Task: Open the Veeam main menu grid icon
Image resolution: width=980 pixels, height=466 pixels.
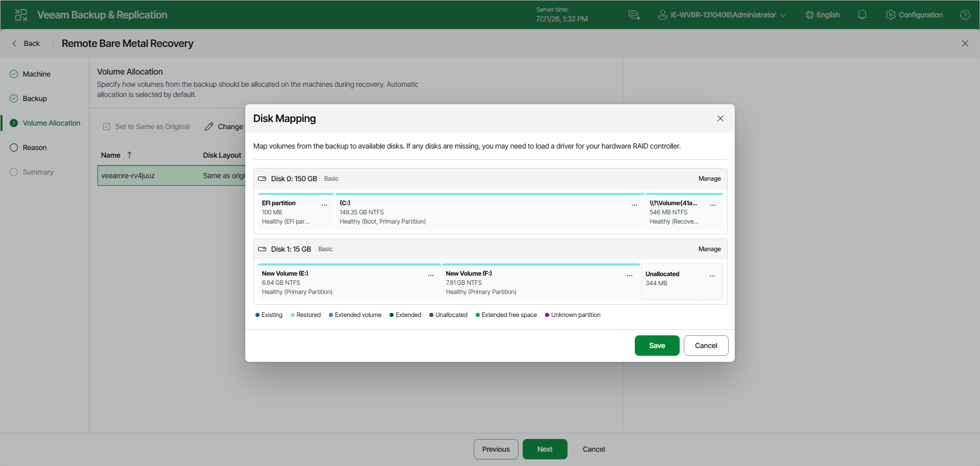Action: 21,15
